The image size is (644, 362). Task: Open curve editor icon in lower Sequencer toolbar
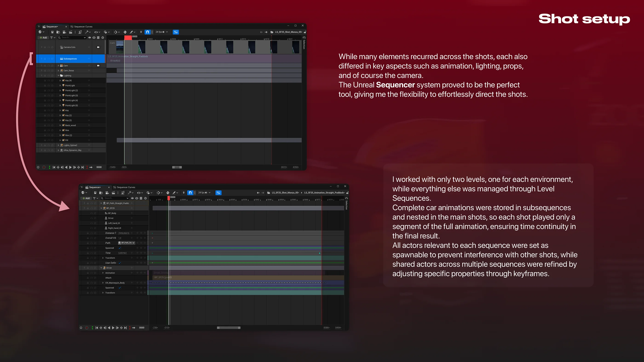point(218,193)
